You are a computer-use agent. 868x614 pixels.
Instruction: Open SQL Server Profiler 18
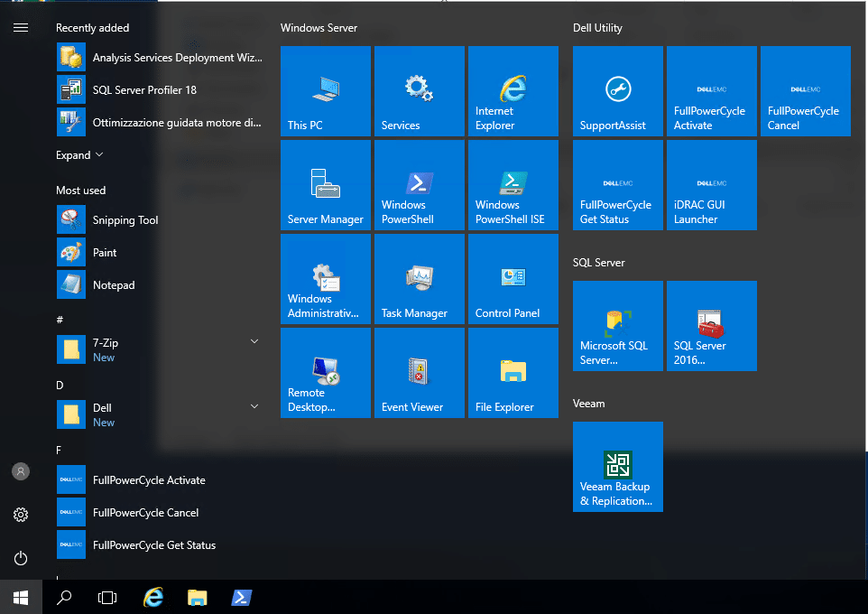coord(160,89)
